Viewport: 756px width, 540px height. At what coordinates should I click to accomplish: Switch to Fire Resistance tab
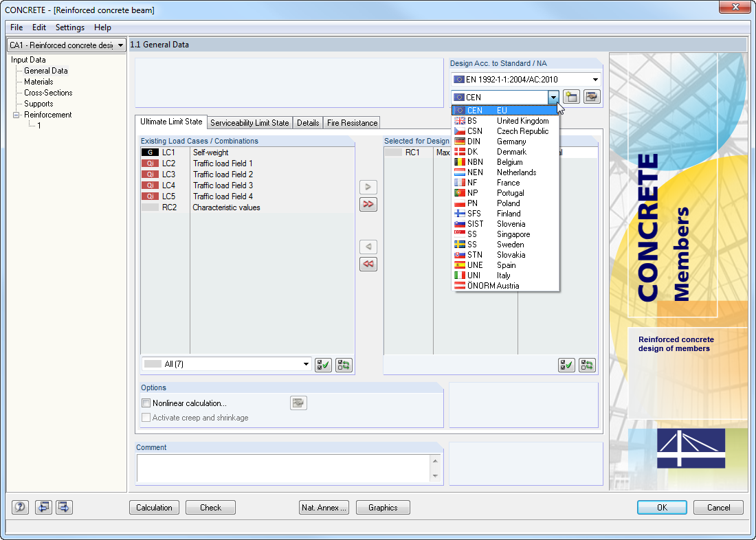[353, 123]
